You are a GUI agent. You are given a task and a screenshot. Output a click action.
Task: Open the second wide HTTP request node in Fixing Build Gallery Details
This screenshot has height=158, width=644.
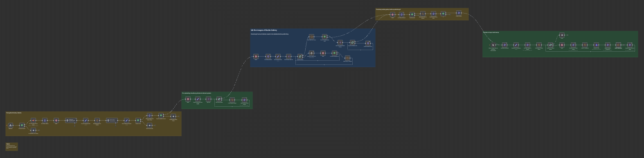[112, 120]
